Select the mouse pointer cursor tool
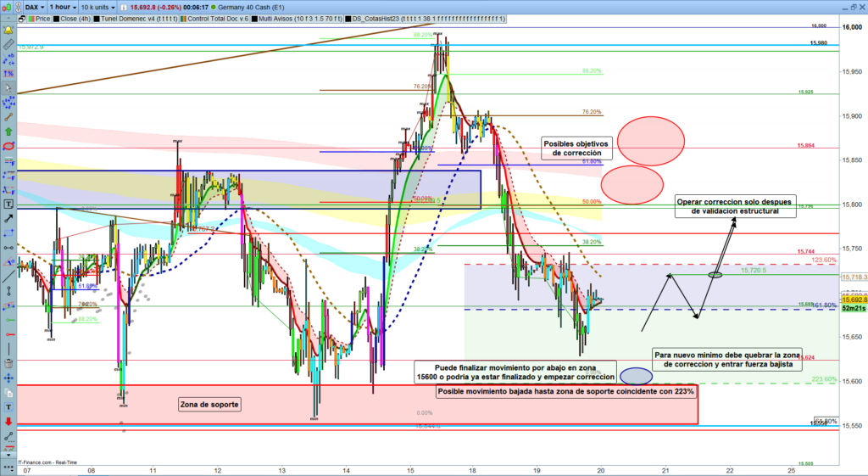Image resolution: width=868 pixels, height=476 pixels. (x=8, y=87)
